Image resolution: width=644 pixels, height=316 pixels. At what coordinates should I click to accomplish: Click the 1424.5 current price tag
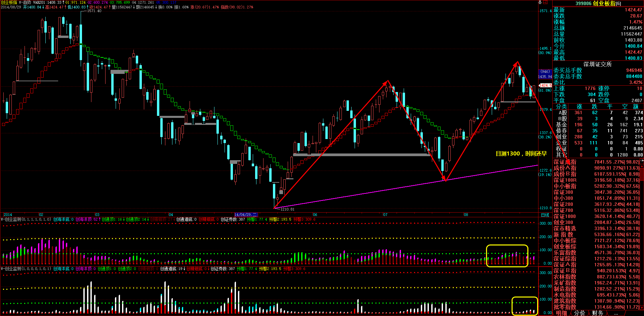tap(545, 85)
